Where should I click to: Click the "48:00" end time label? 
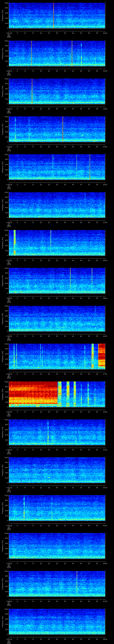105,639
